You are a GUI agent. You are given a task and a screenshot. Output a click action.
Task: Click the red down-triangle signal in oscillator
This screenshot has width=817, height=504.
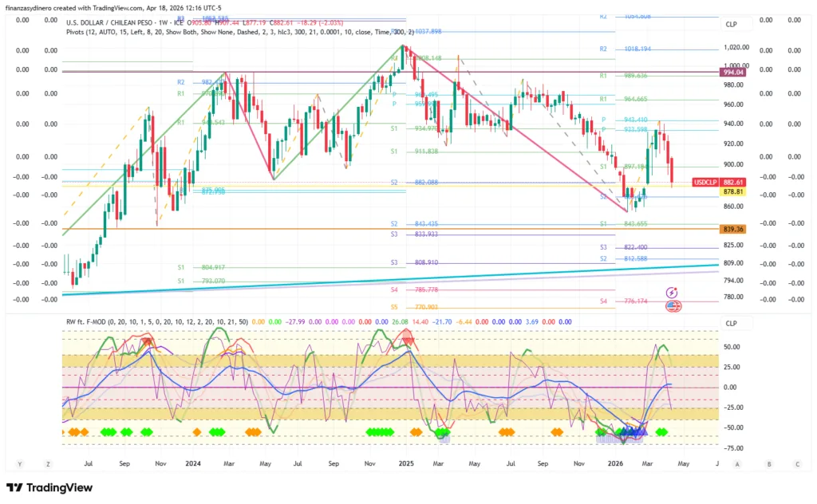point(409,342)
